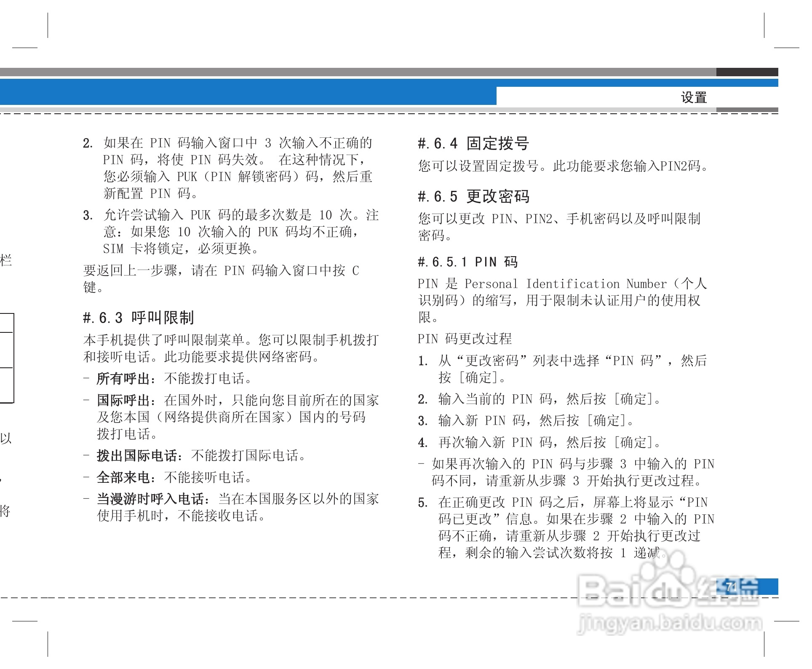Click the bold term 国际呼出
Screen dimensions: 812x669
(123, 400)
